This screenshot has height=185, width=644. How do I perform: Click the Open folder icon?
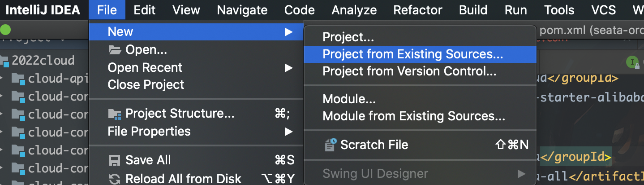pyautogui.click(x=115, y=50)
